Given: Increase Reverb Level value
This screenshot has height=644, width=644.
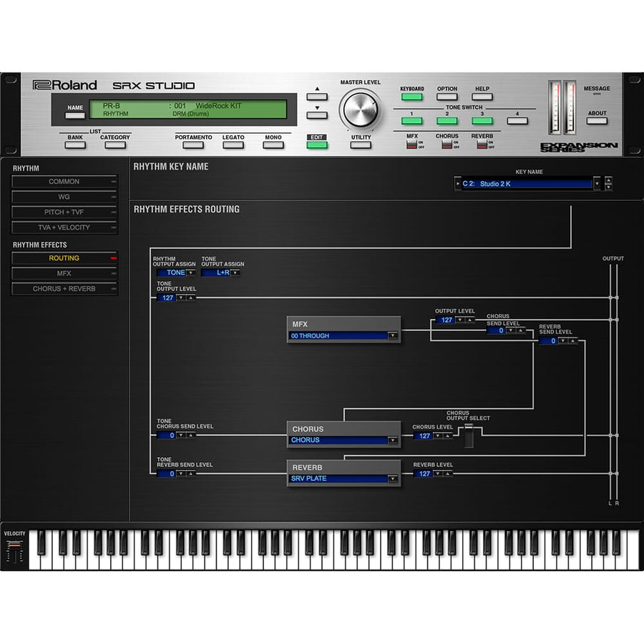Looking at the screenshot, I should 448,474.
